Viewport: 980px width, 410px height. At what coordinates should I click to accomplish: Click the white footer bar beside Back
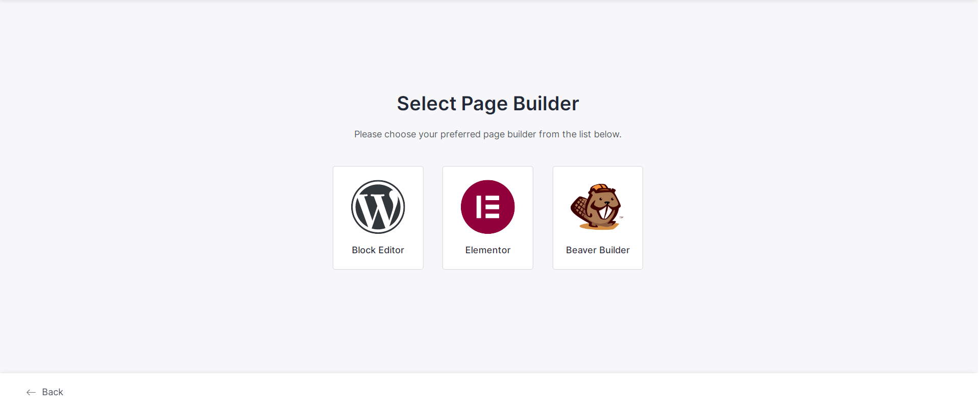click(510, 392)
